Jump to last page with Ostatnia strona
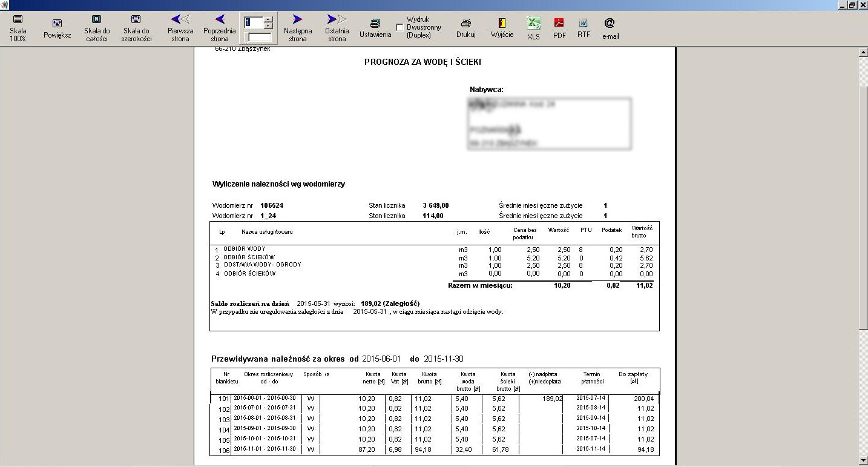 [337, 28]
